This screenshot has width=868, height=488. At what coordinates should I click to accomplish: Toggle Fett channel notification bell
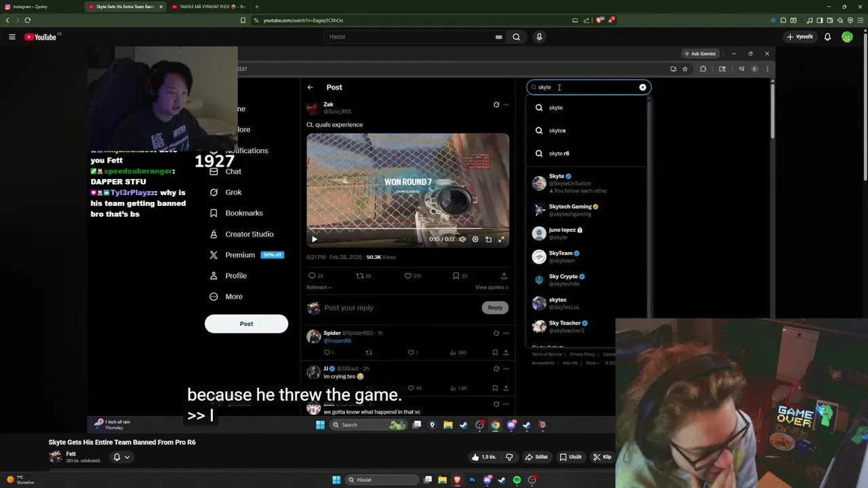117,457
